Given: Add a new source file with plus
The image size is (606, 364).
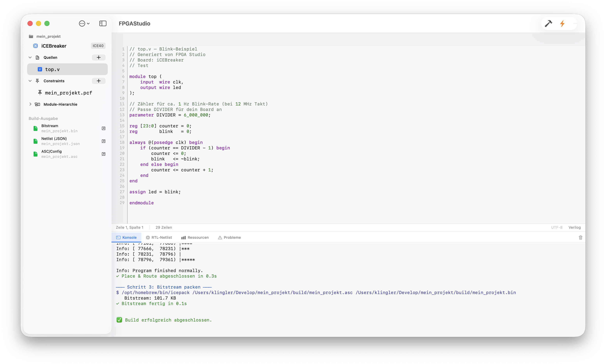Looking at the screenshot, I should pyautogui.click(x=98, y=57).
